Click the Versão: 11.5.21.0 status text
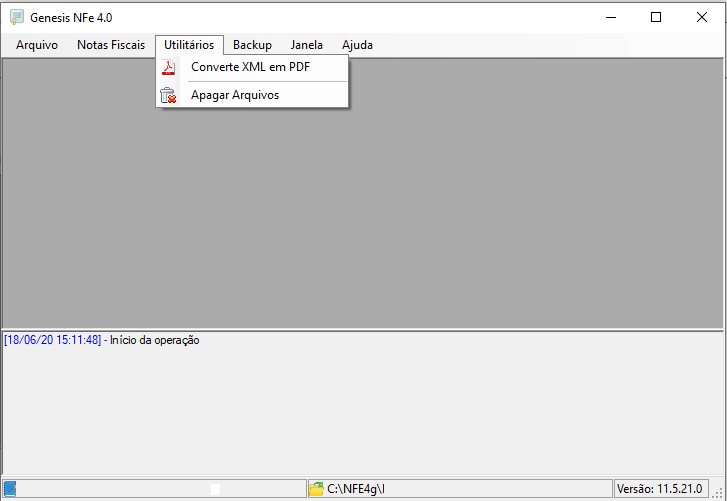The image size is (727, 501). 659,489
